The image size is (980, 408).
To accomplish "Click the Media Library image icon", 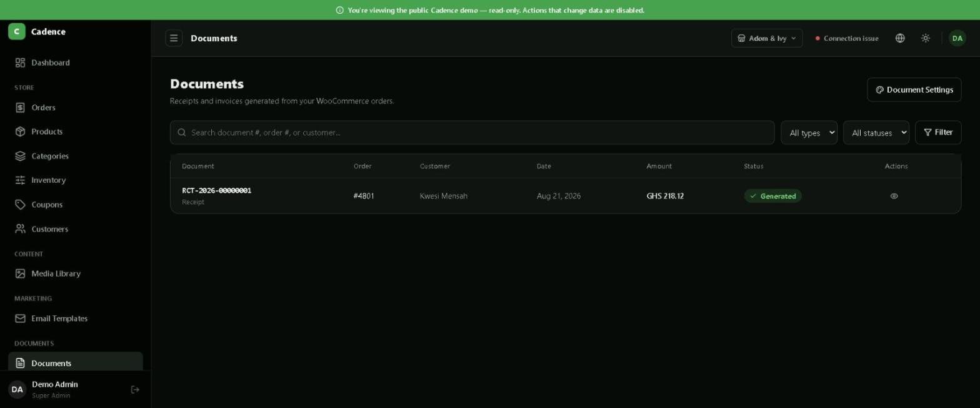I will pos(20,273).
